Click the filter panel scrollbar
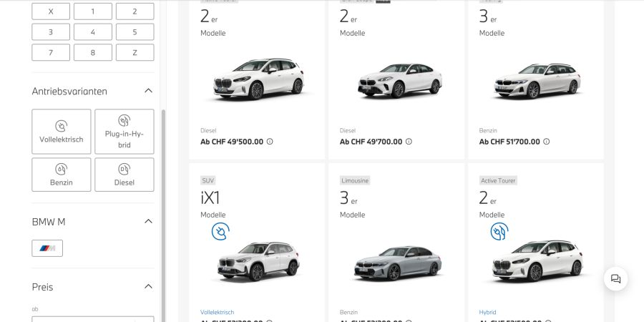Viewport: 644px width, 322px height. click(x=163, y=215)
